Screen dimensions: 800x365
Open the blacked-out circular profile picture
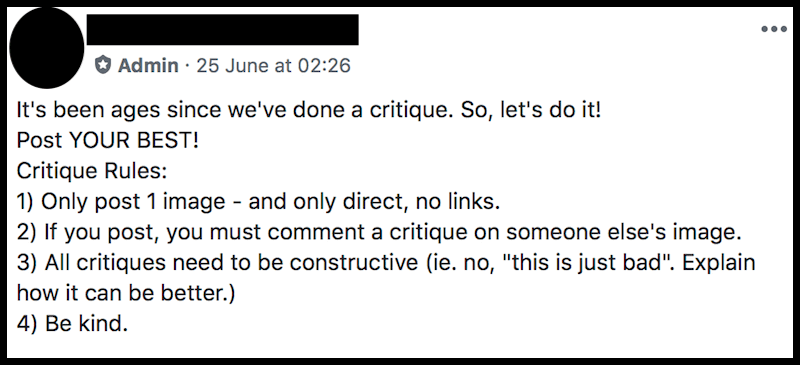[46, 47]
